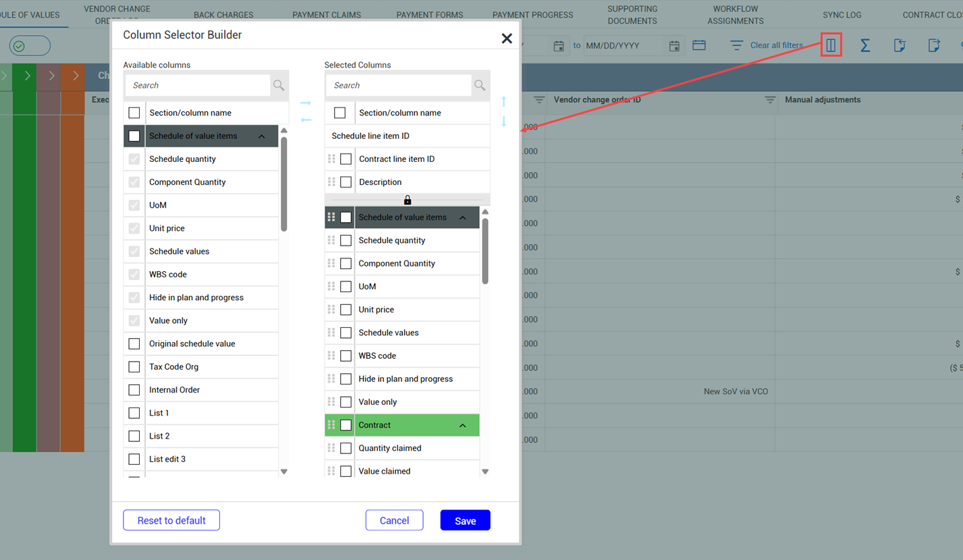Check Description in Selected Columns

[x=346, y=182]
